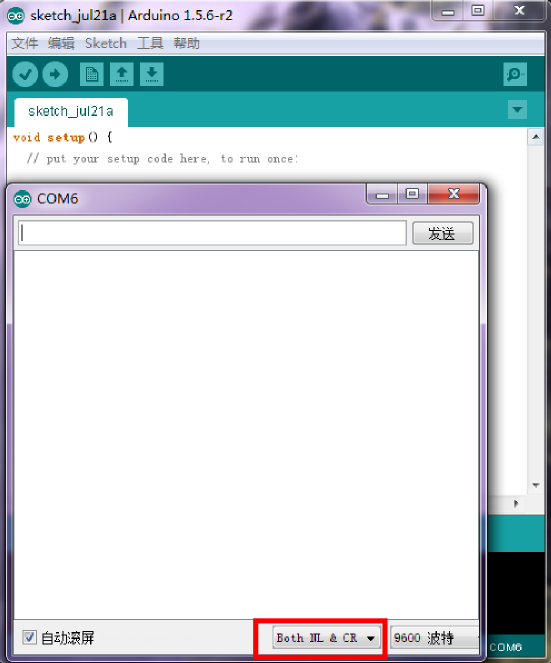
Task: Click the serial monitor output area
Action: 247,435
